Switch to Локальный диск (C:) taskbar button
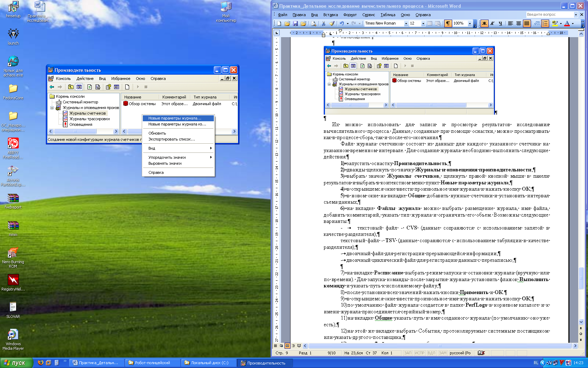Viewport: 588px width, 368px height. pos(209,363)
